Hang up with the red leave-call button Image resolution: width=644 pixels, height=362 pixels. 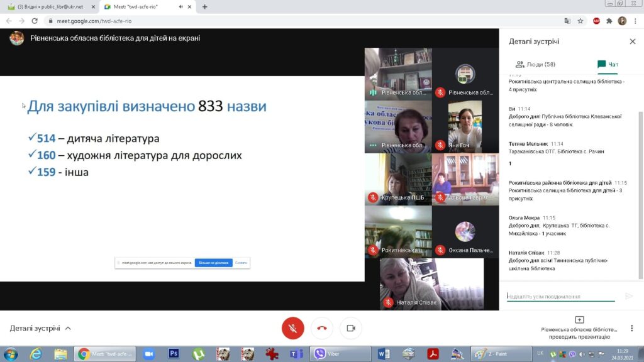coord(322,328)
